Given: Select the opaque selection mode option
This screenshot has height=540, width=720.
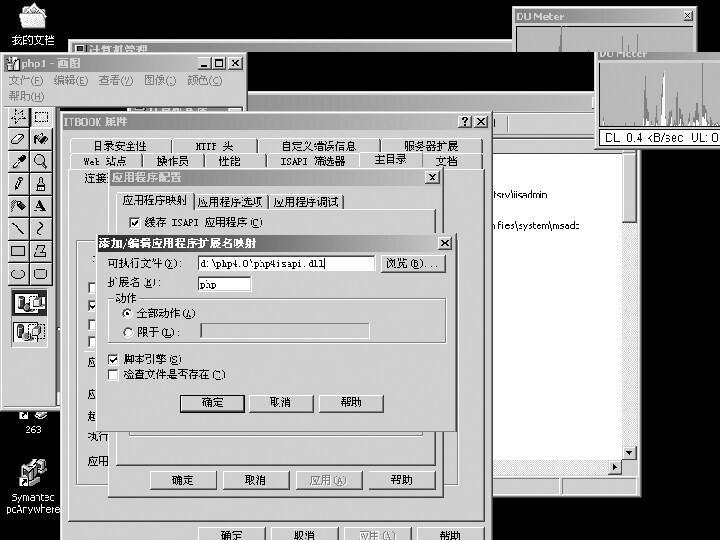Looking at the screenshot, I should tap(30, 304).
